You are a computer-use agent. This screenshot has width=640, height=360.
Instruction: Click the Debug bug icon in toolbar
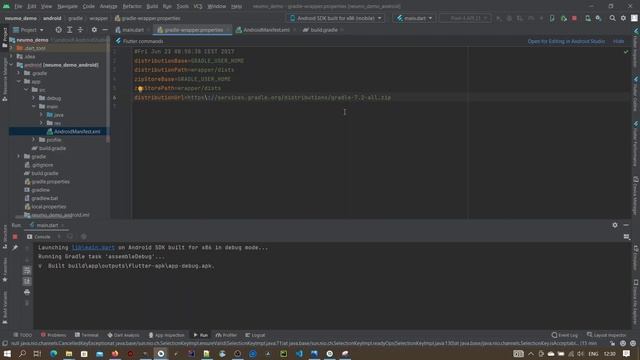tap(509, 18)
